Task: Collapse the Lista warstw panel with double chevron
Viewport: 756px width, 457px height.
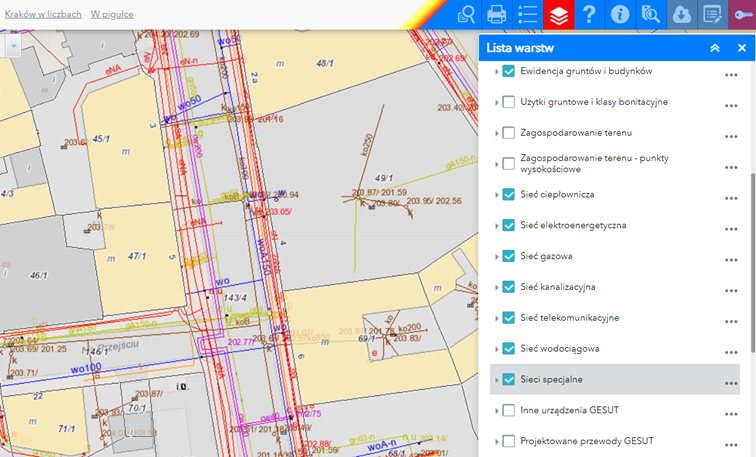Action: (x=715, y=48)
